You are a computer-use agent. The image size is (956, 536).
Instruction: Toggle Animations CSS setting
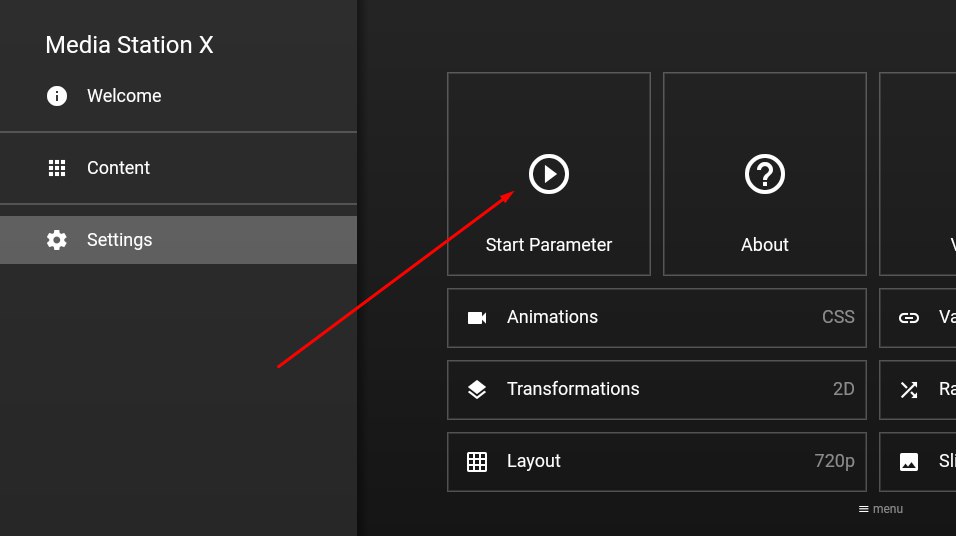point(657,318)
